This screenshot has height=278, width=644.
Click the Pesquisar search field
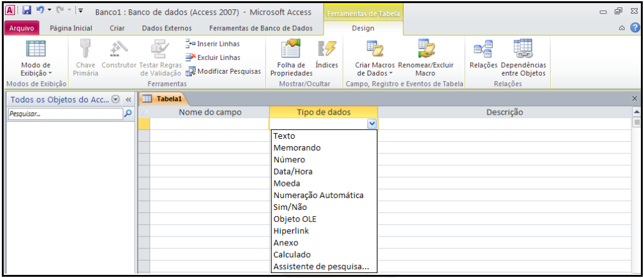click(64, 114)
